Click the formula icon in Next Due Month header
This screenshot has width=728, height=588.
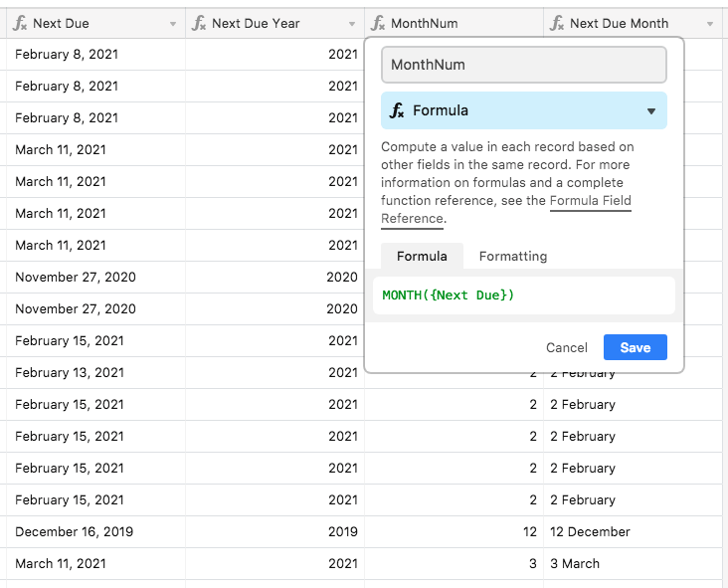[x=556, y=23]
